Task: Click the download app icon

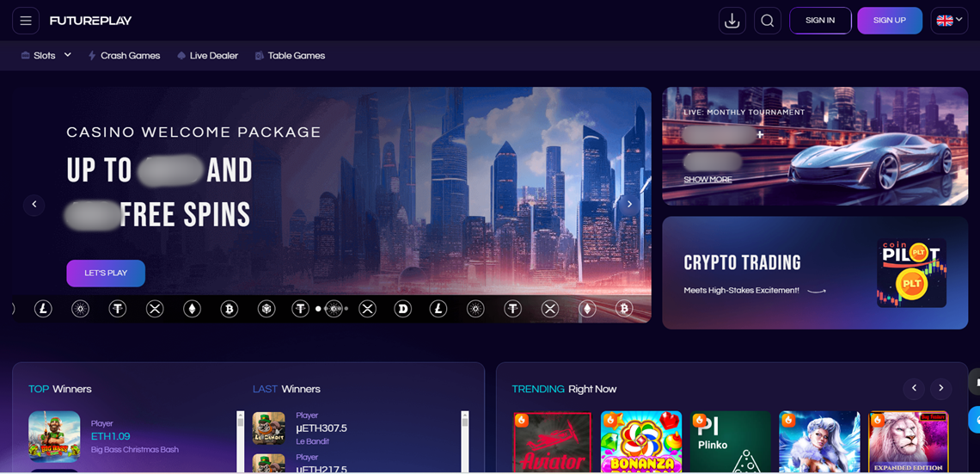Action: pos(732,21)
